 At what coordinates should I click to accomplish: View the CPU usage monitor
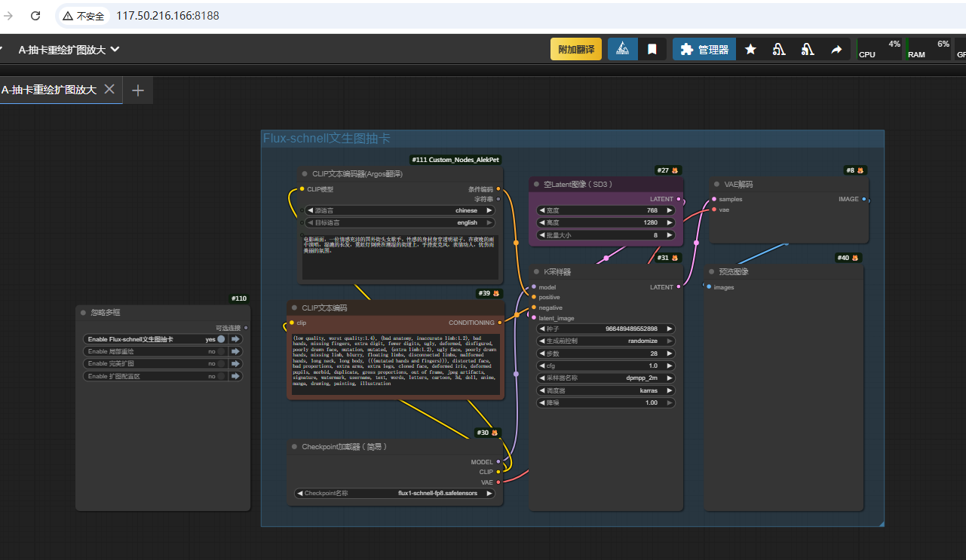coord(879,50)
